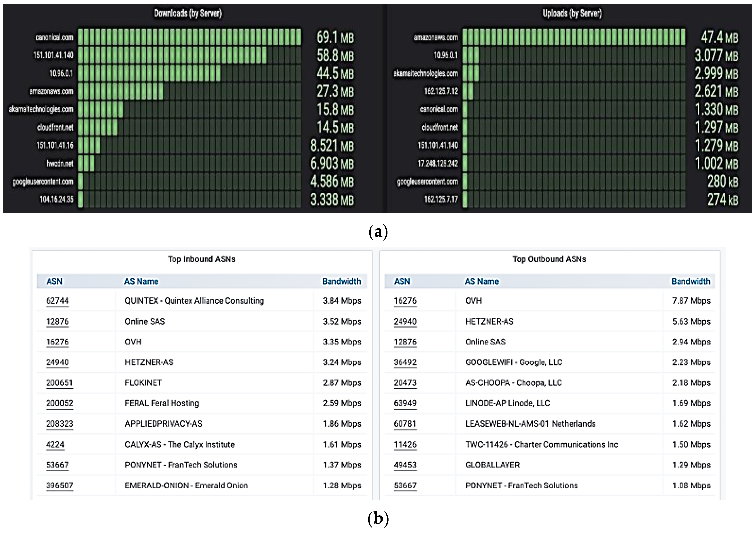The image size is (756, 533).
Task: Click the hwcdn.net download entry
Action: coord(60,163)
